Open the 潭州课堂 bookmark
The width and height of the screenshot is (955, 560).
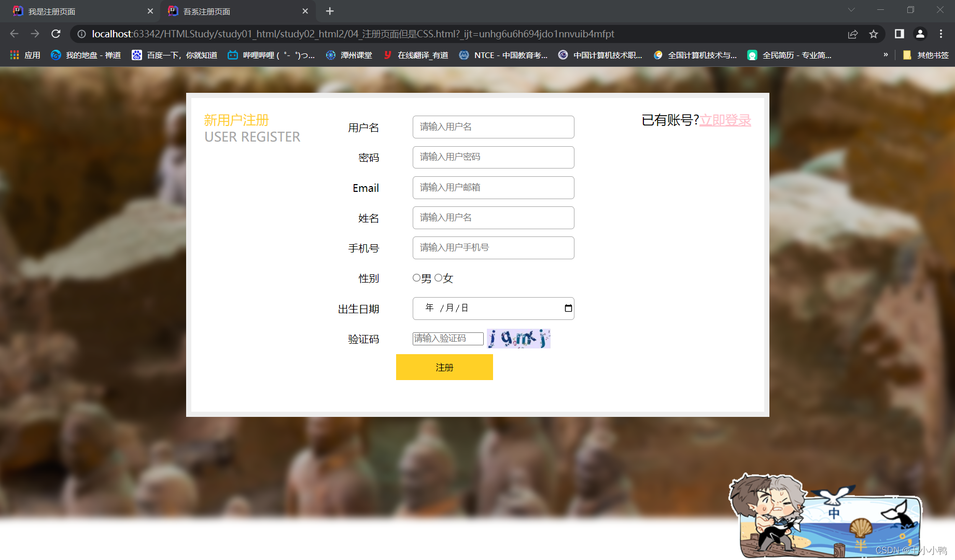coord(349,55)
